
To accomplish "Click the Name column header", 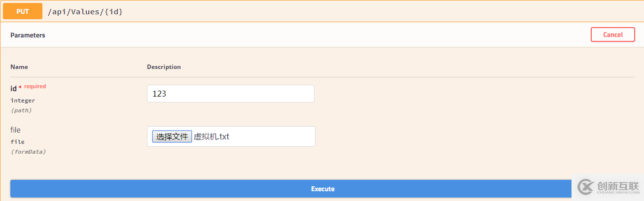I will (x=19, y=67).
